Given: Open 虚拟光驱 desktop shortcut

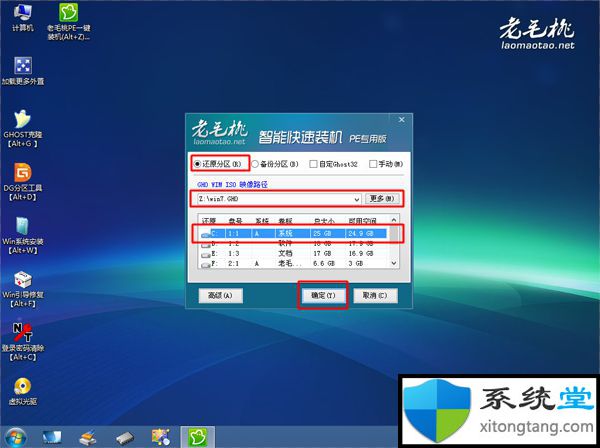Looking at the screenshot, I should point(23,391).
